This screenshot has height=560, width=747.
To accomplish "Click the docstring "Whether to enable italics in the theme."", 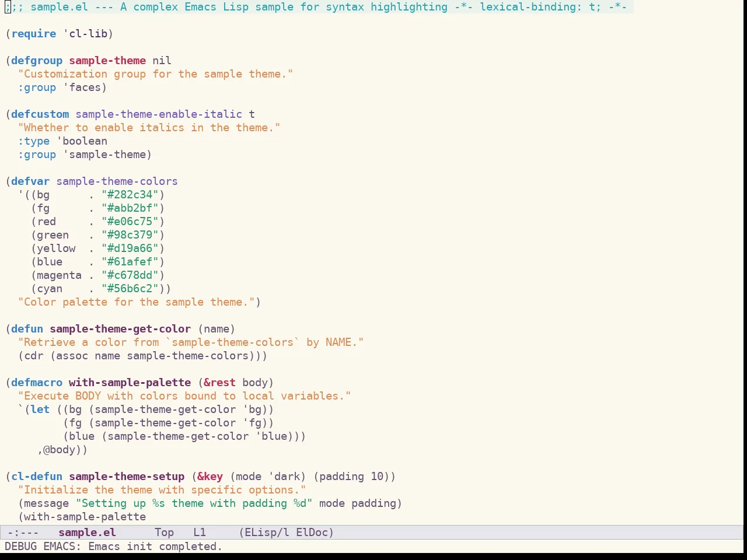I will (x=149, y=128).
